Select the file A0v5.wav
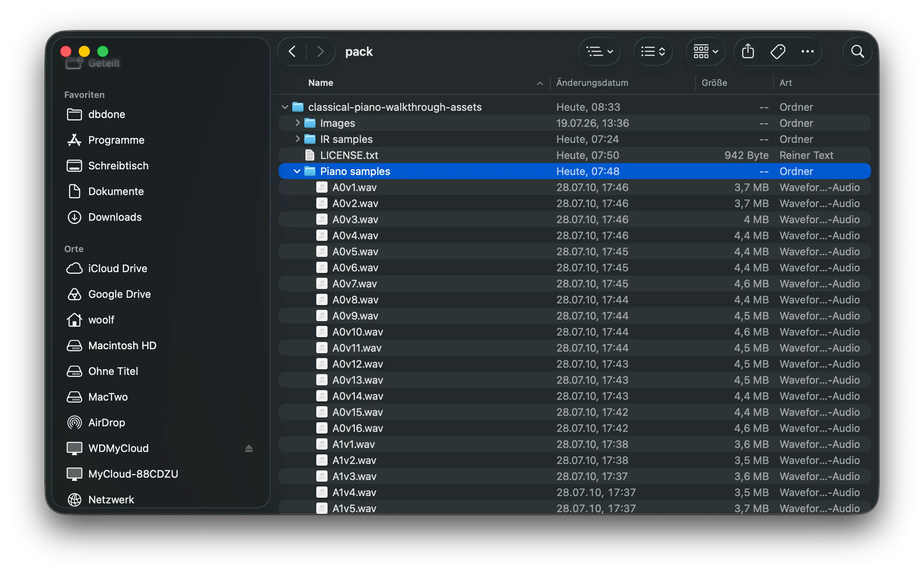The image size is (924, 574). (x=574, y=251)
